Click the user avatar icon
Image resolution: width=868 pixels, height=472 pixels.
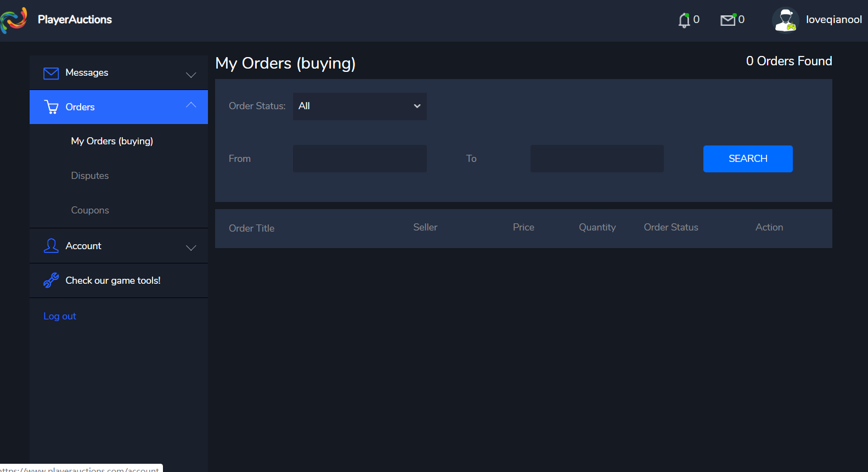click(x=786, y=20)
